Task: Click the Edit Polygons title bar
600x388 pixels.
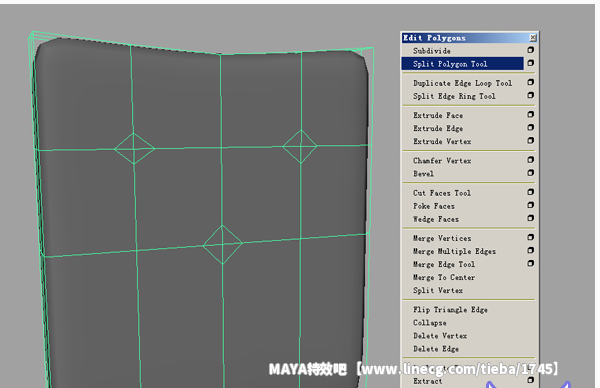Action: click(470, 37)
